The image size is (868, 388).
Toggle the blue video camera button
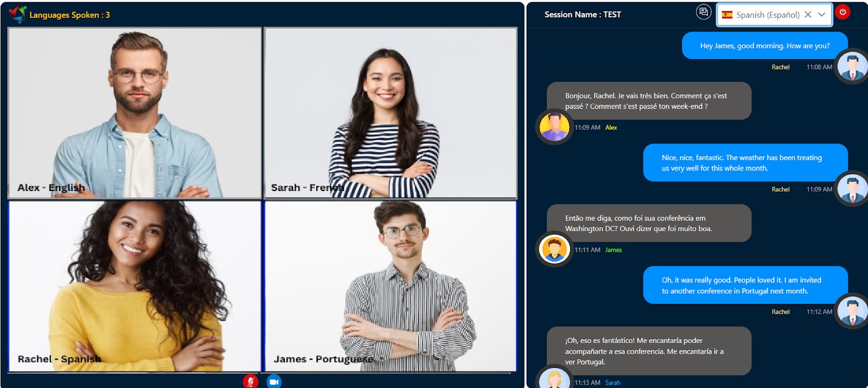point(274,381)
